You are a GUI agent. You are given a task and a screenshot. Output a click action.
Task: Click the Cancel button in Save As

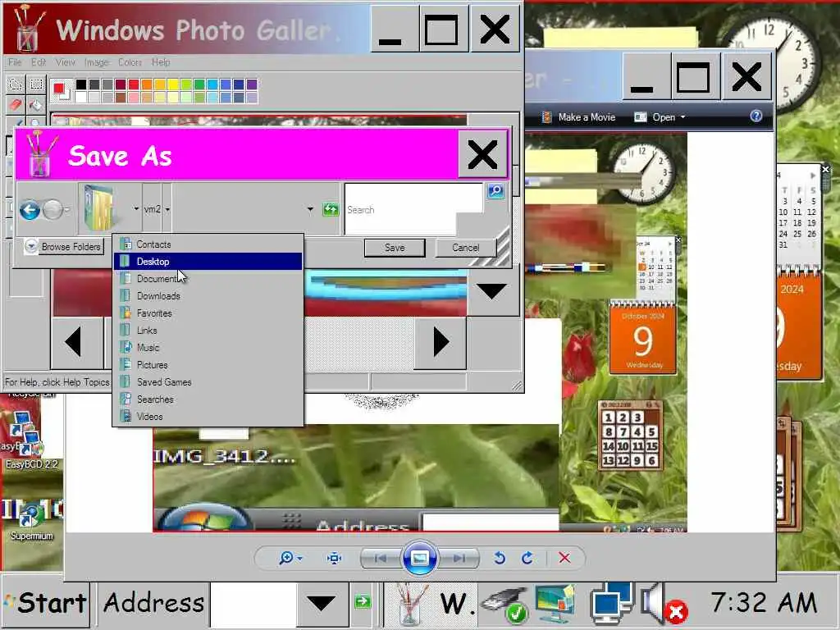point(466,248)
